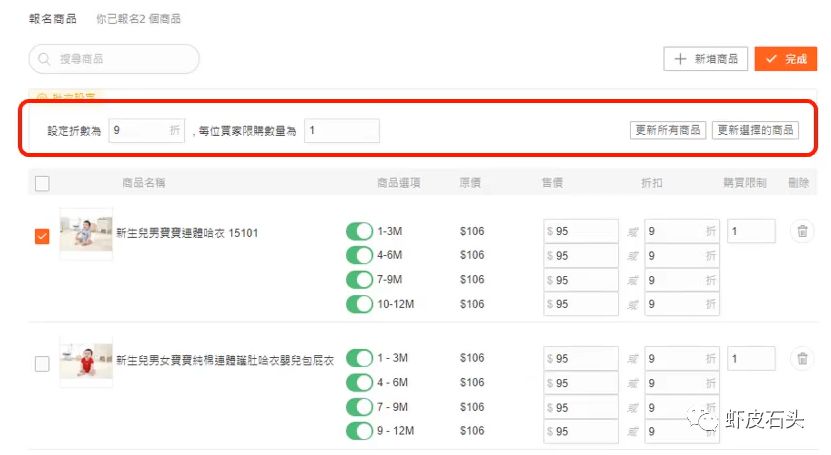Viewport: 831px width, 455px height.
Task: Delete product 新生兒男寶寶連體哈衣 15101 via trash icon
Action: coord(802,231)
